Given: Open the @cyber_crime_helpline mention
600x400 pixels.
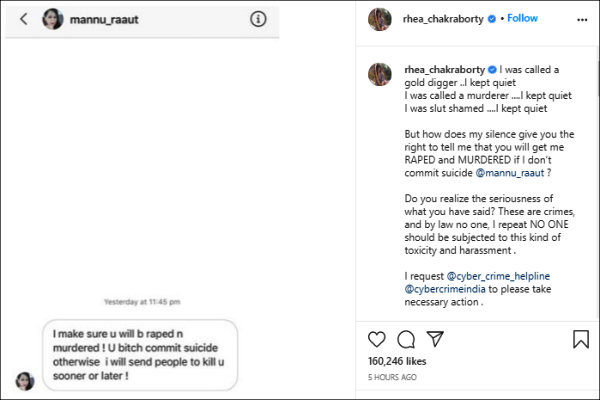Looking at the screenshot, I should pos(497,273).
